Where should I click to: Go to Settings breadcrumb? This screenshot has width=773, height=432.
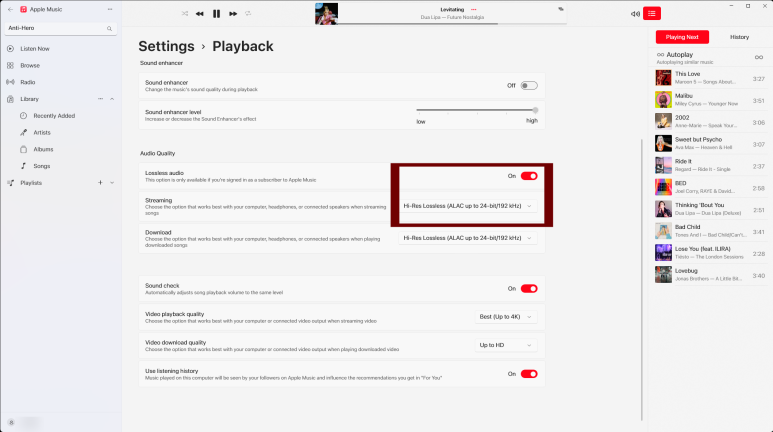click(166, 46)
